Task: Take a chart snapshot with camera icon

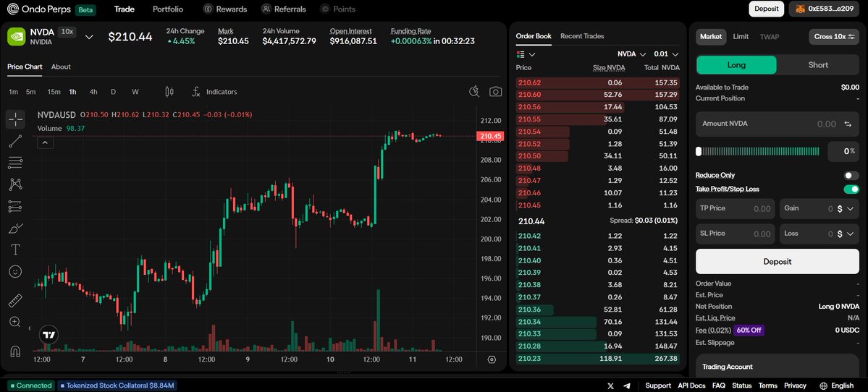Action: (x=495, y=92)
